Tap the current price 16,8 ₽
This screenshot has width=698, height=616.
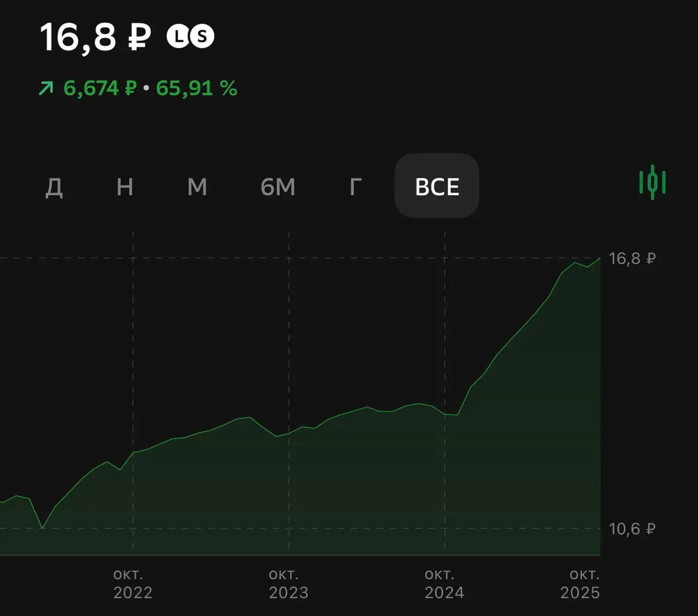95,37
